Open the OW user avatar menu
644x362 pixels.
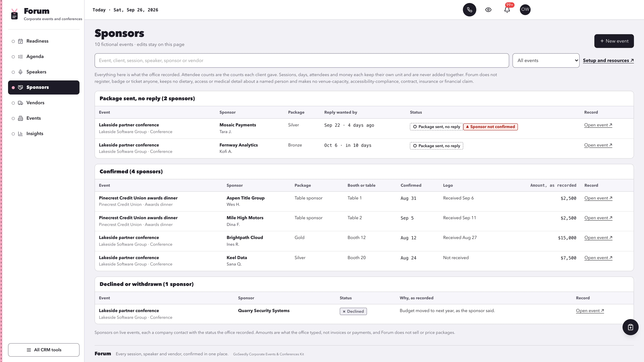click(x=525, y=10)
